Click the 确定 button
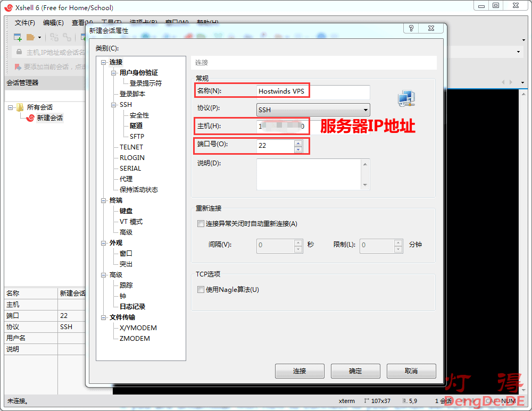 [355, 371]
